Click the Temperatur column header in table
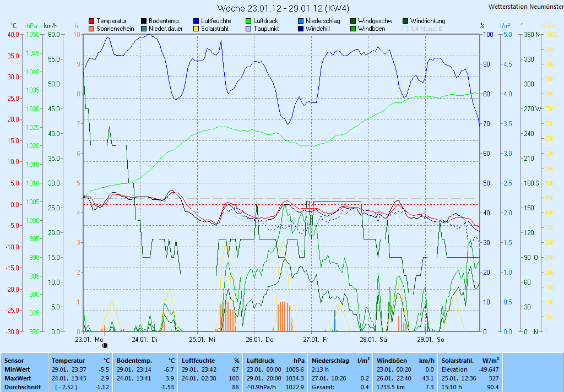564x392 pixels. 68,361
